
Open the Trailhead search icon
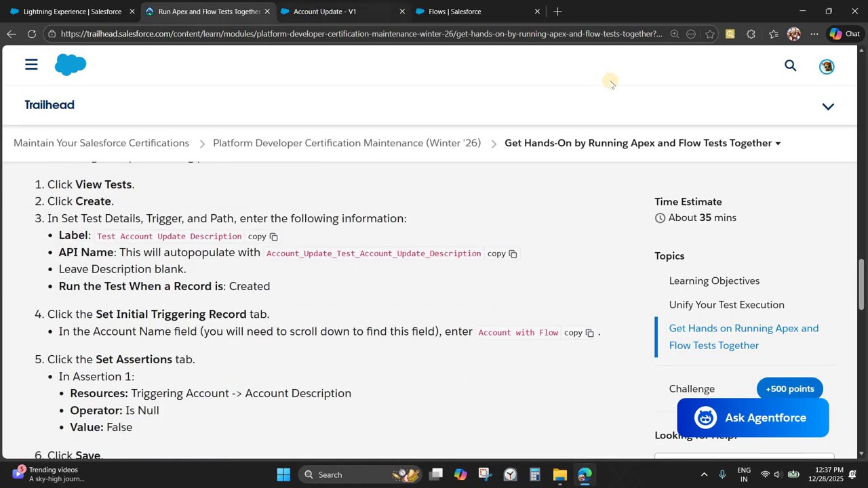(x=791, y=66)
